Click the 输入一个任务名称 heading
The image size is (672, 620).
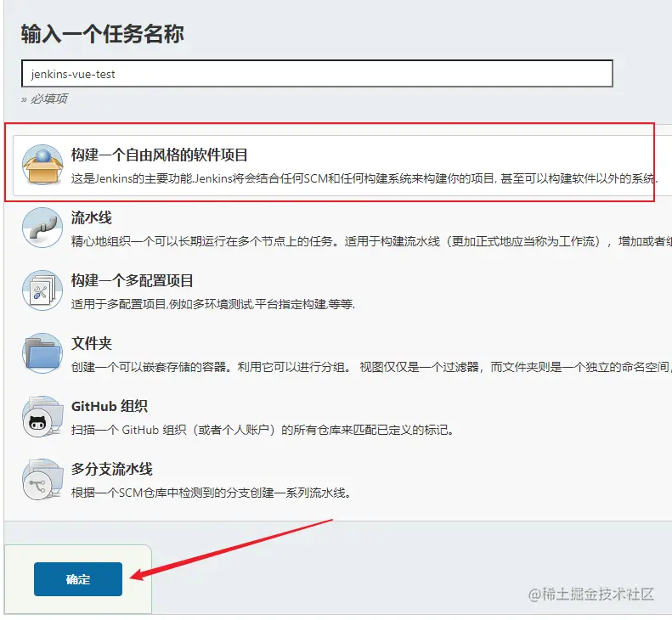point(103,34)
